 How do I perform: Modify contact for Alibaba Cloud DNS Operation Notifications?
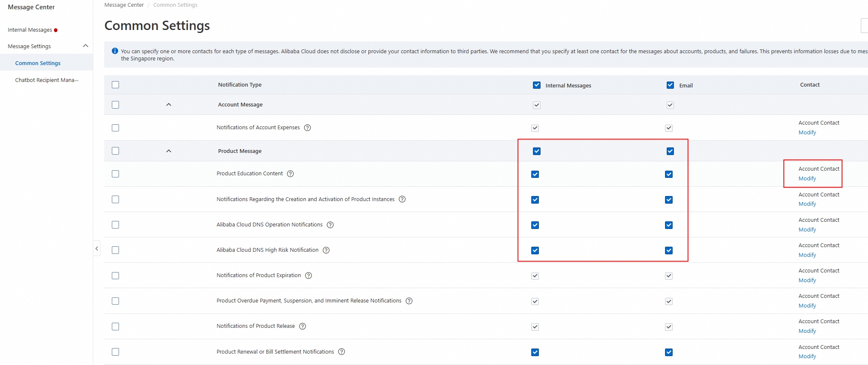pyautogui.click(x=807, y=229)
